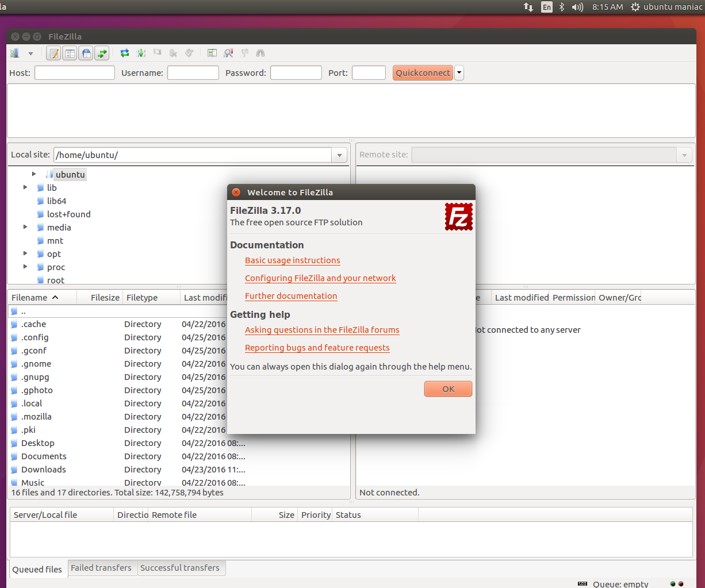705x588 pixels.
Task: Open the Site Manager icon
Action: [x=15, y=53]
